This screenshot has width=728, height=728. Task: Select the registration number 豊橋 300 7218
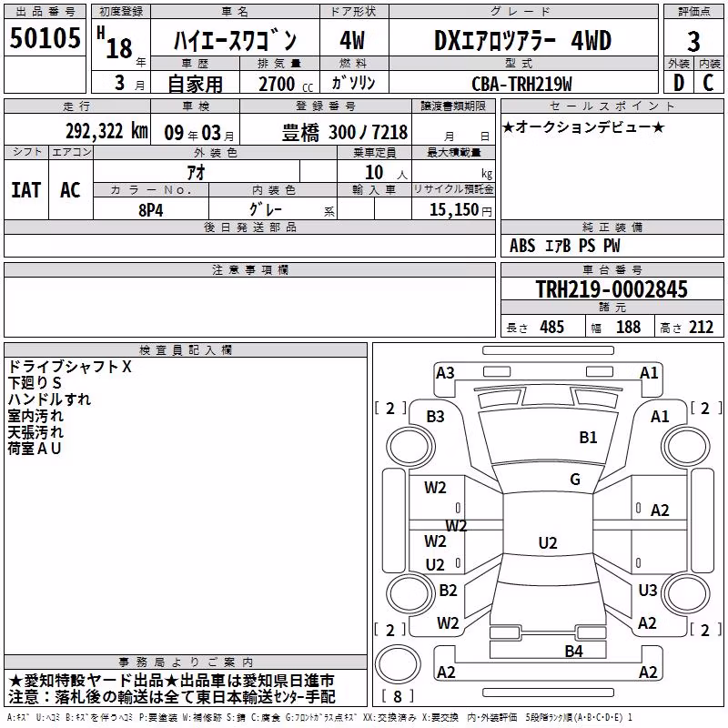(345, 133)
